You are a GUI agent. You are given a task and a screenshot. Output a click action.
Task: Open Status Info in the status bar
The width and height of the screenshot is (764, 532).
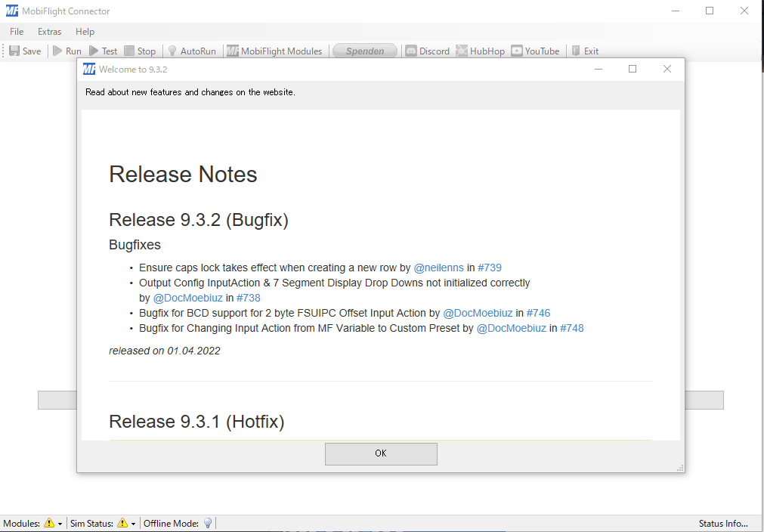(x=723, y=523)
